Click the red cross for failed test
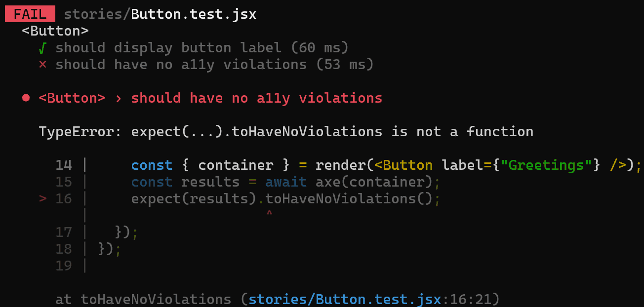Image resolution: width=644 pixels, height=307 pixels. [43, 65]
